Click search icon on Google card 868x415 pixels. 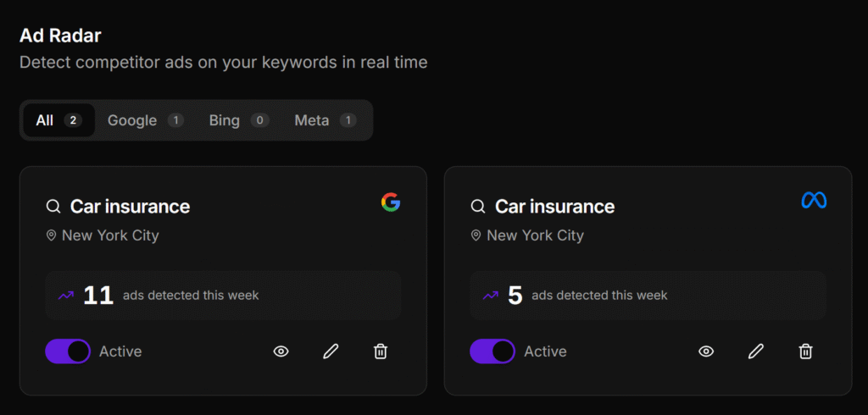point(53,207)
